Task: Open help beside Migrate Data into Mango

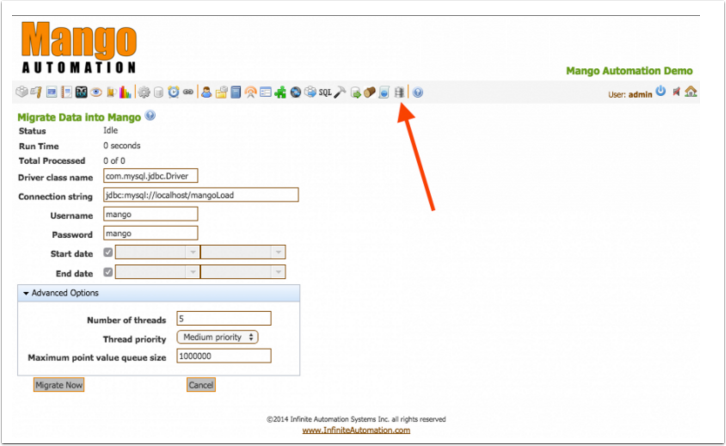Action: coord(150,115)
